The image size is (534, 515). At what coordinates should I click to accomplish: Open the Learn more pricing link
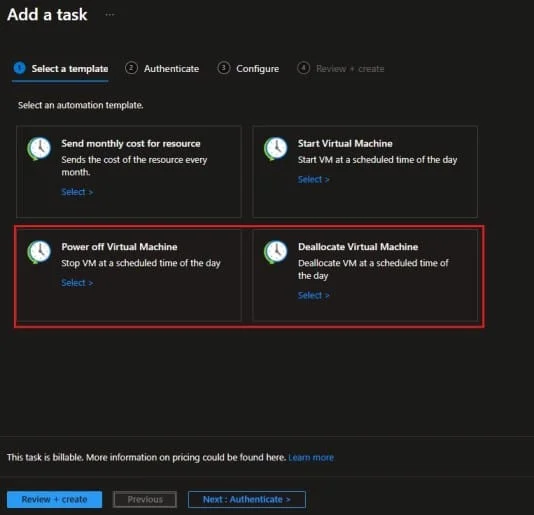(x=311, y=457)
